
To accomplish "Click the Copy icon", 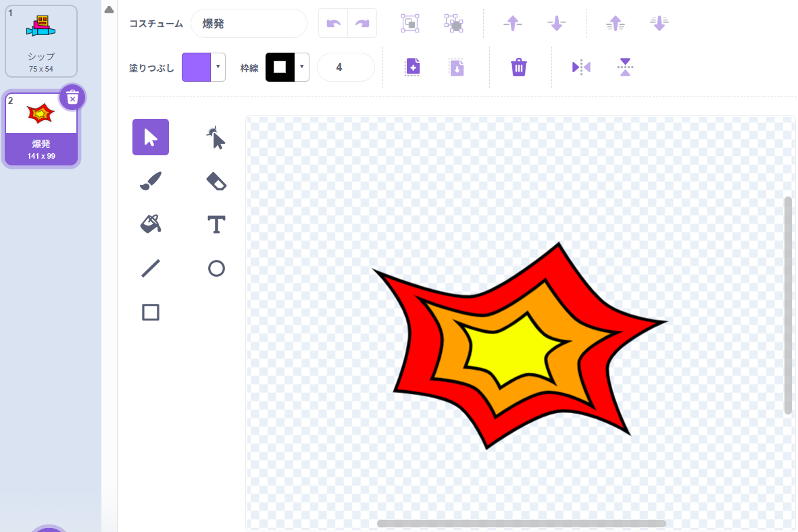I will pyautogui.click(x=413, y=67).
